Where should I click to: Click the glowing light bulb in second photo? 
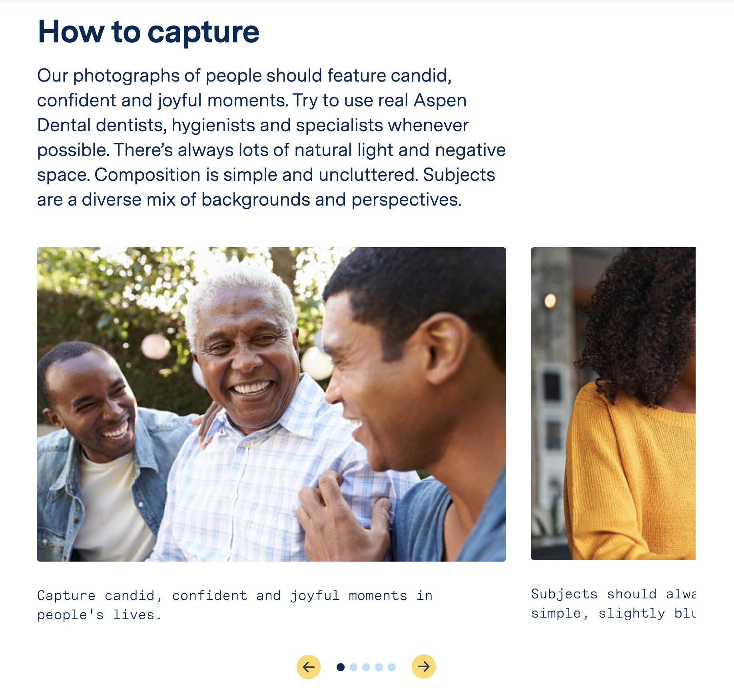pyautogui.click(x=550, y=300)
